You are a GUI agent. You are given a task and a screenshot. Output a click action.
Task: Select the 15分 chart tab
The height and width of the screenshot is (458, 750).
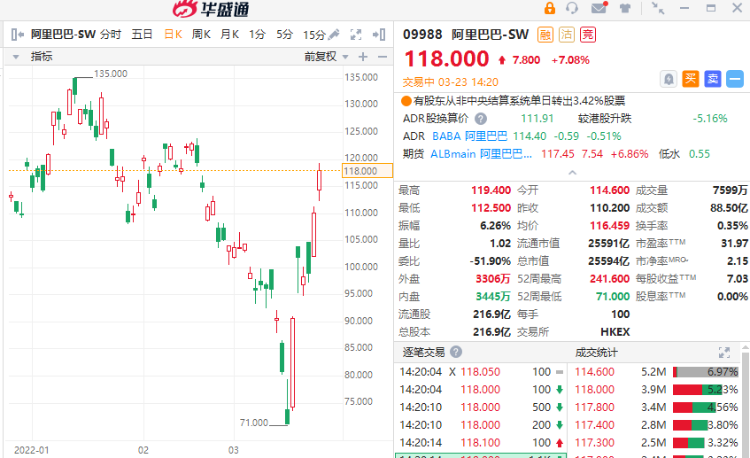(314, 35)
